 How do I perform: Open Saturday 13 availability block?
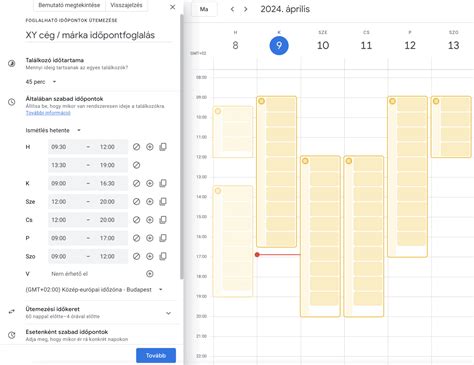pyautogui.click(x=451, y=127)
